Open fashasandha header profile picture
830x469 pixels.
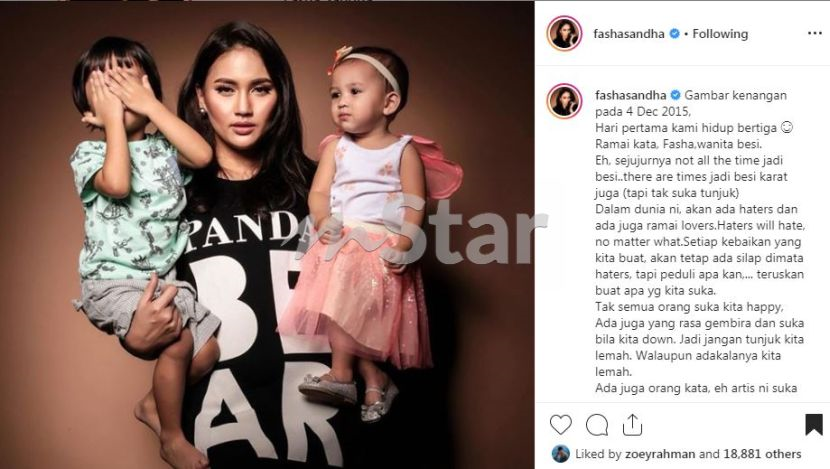[564, 33]
